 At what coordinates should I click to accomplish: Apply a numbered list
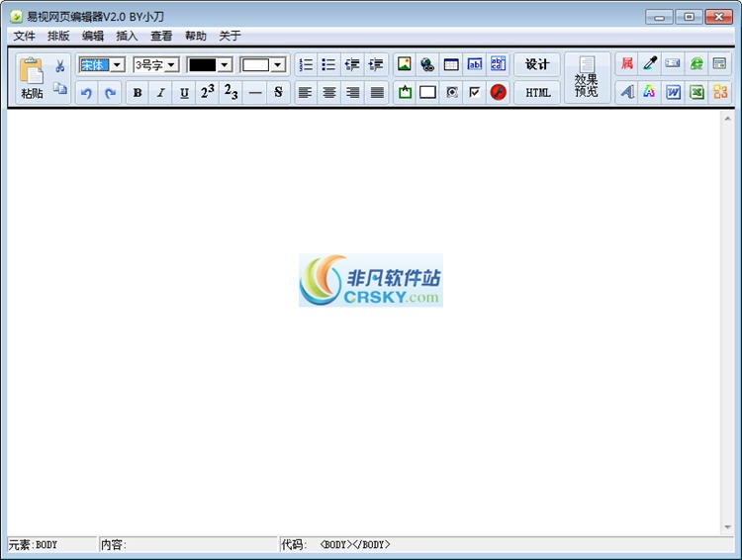click(306, 64)
